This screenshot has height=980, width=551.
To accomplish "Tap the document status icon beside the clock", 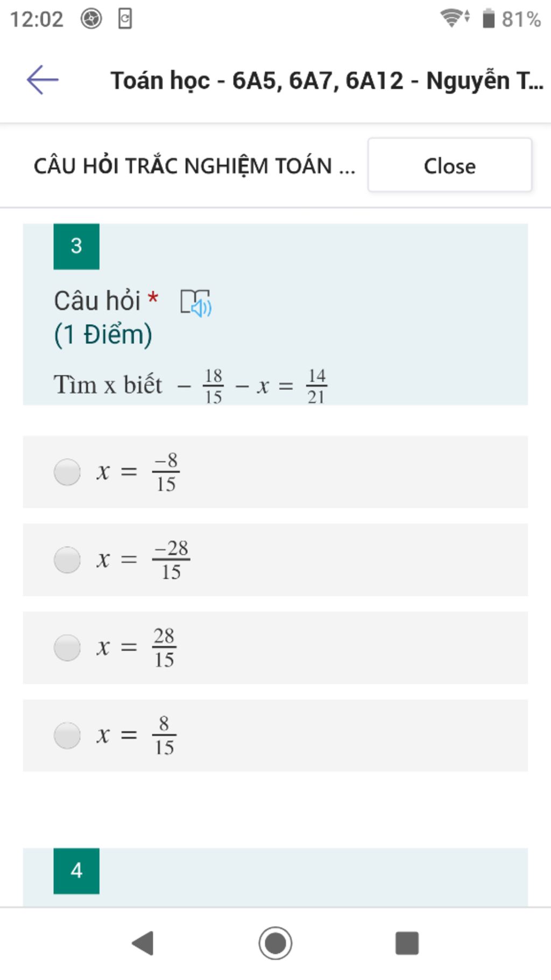I will (x=125, y=19).
